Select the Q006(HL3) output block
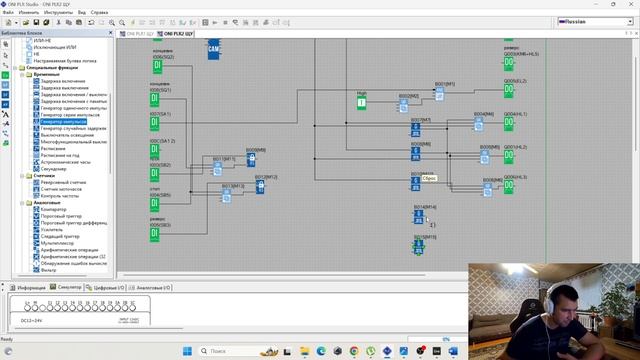This screenshot has width=640, height=360. coord(509,187)
